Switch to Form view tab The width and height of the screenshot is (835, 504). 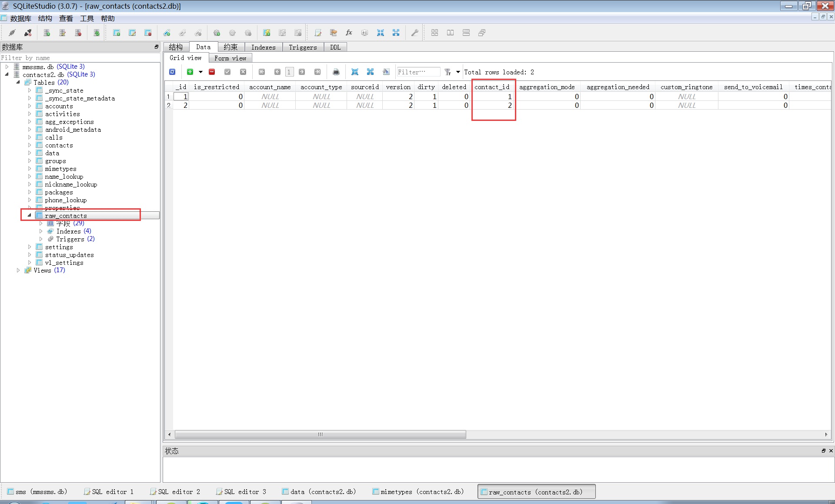pyautogui.click(x=230, y=58)
